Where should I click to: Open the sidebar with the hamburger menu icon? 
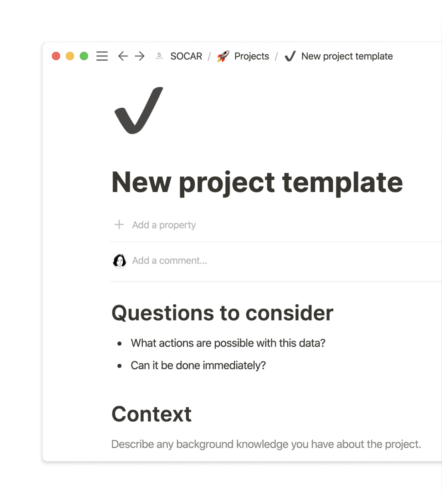pos(102,56)
